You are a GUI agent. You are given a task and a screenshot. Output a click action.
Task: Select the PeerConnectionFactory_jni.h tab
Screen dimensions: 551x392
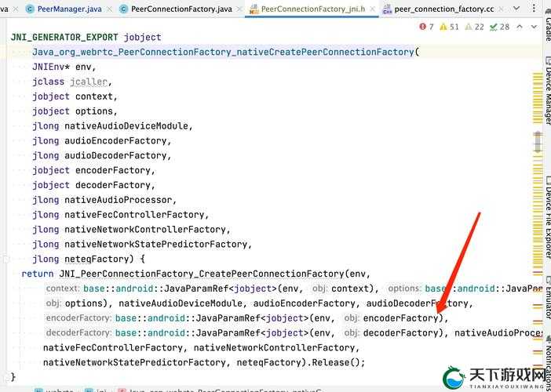click(x=313, y=9)
